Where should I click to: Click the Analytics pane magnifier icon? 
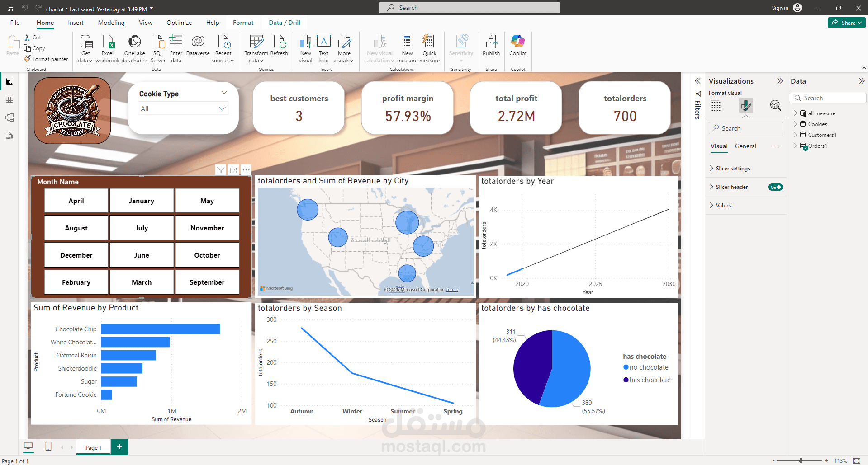(775, 105)
